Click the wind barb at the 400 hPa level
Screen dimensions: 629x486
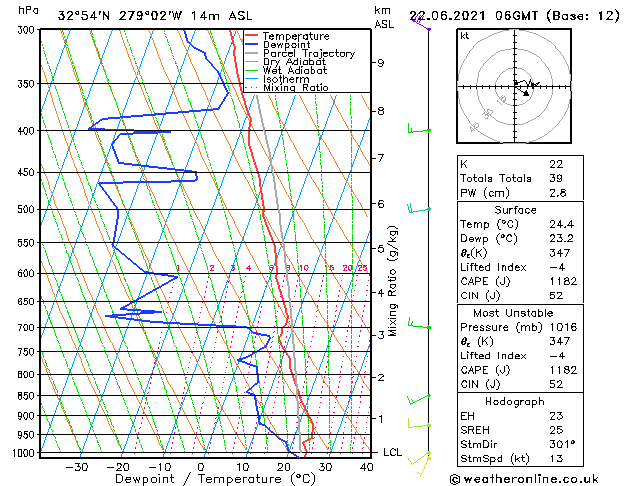(x=419, y=129)
